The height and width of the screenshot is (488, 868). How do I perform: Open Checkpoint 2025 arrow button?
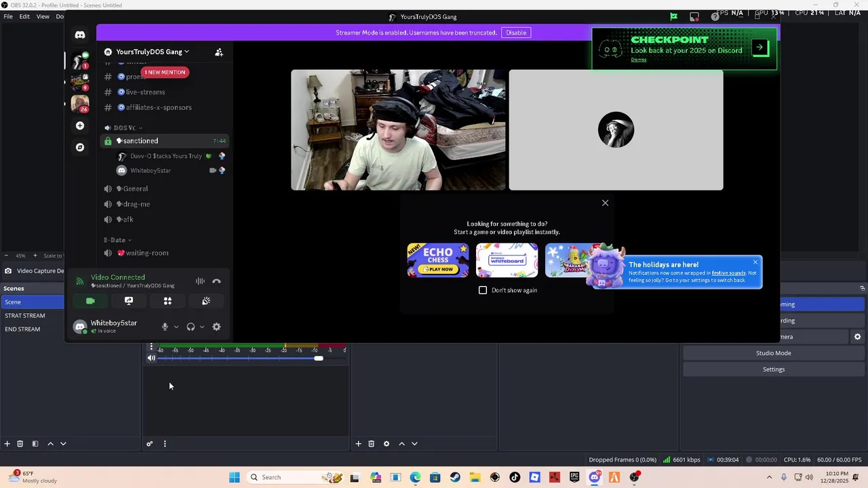(759, 47)
